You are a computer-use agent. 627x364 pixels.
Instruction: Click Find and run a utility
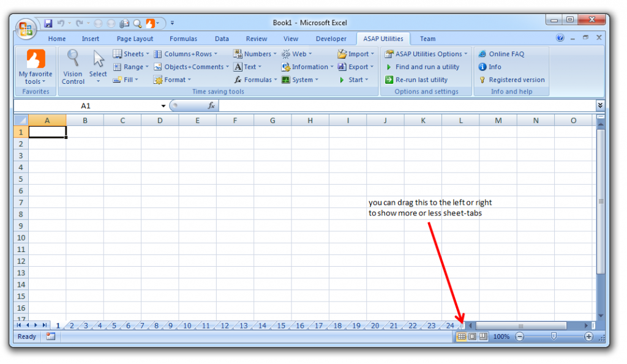click(422, 67)
